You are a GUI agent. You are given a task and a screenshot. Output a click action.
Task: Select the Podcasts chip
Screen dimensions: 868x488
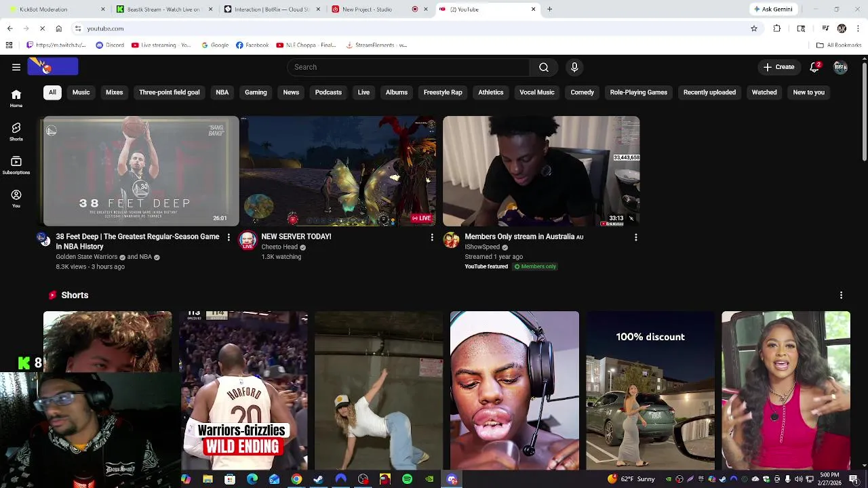pos(328,92)
